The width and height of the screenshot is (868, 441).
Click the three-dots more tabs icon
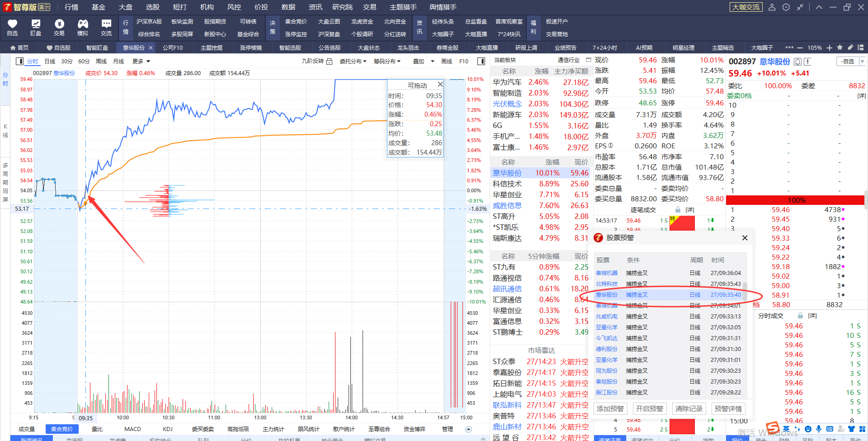click(789, 47)
